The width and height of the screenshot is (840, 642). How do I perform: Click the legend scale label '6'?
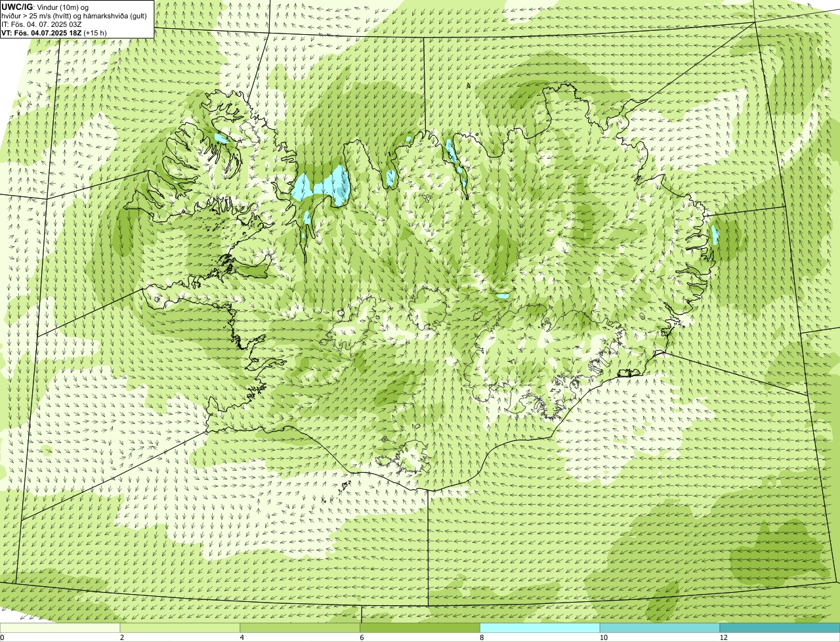pos(362,637)
